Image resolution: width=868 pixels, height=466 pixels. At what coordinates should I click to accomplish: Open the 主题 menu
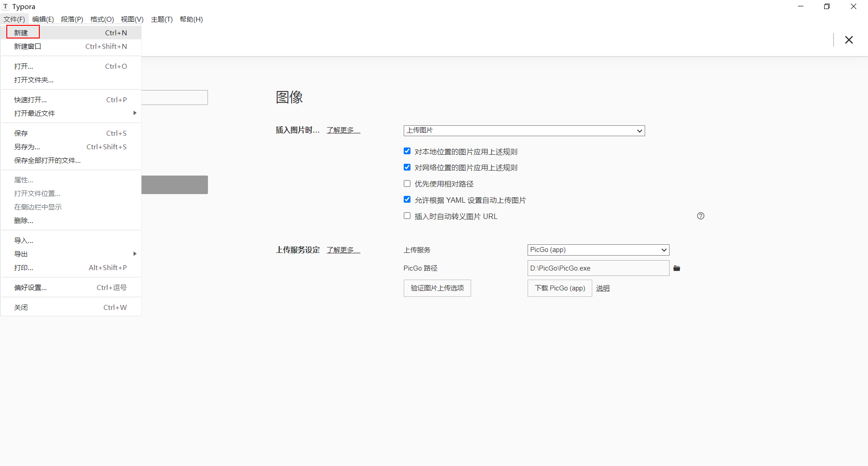[x=162, y=19]
